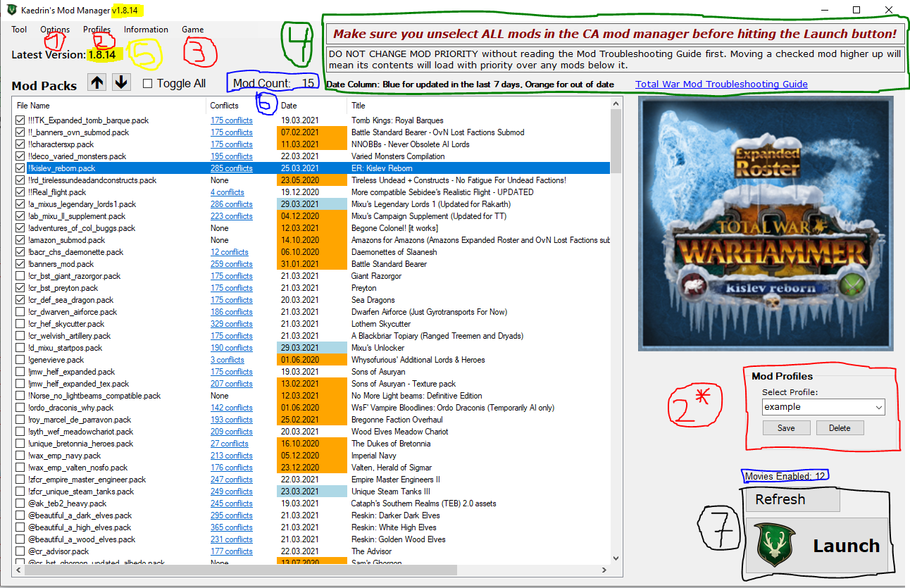Image resolution: width=910 pixels, height=588 pixels.
Task: Open the Profiles menu
Action: click(96, 30)
